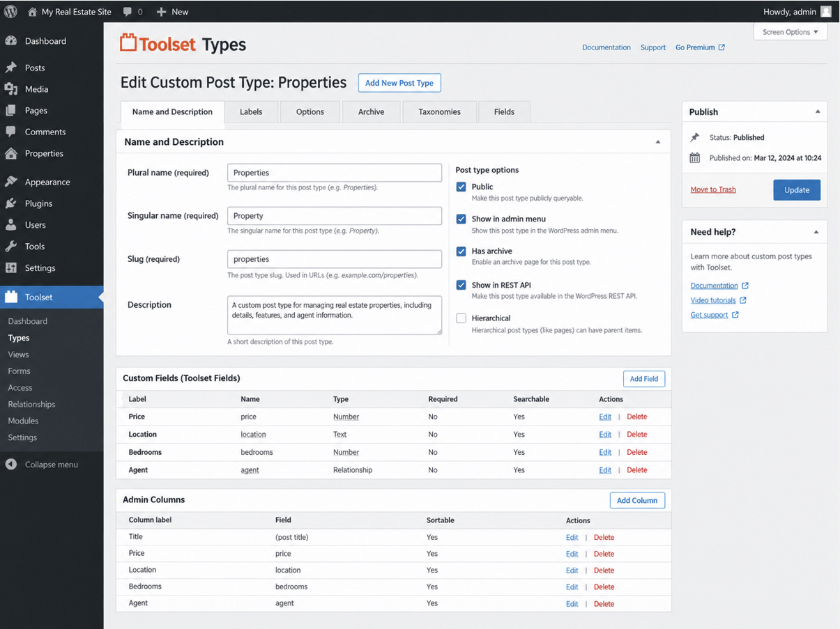Open Forms in Toolset submenu

point(20,371)
